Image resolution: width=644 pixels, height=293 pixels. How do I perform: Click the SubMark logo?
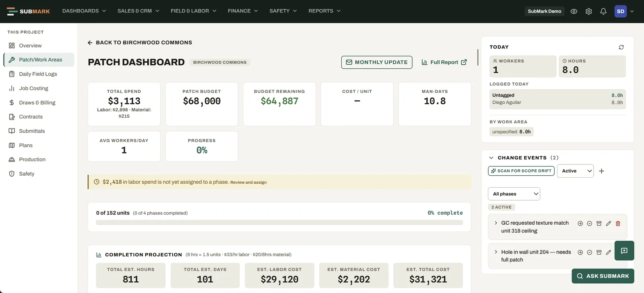click(28, 11)
